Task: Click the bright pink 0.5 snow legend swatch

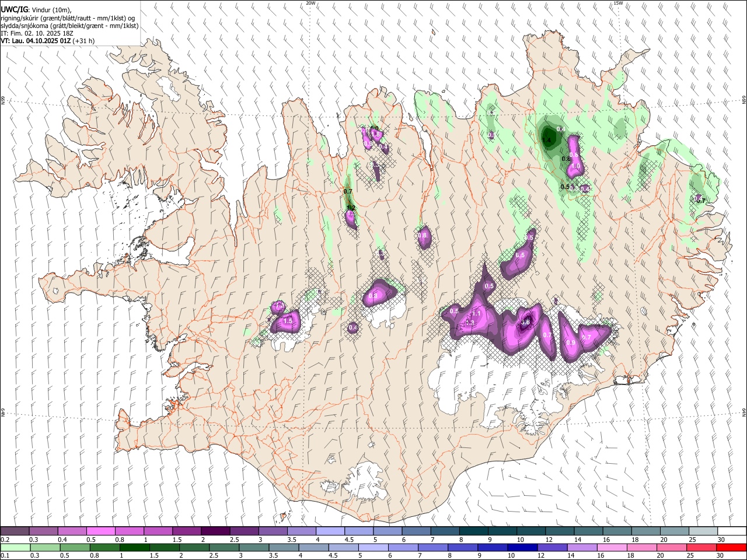Action: (101, 531)
